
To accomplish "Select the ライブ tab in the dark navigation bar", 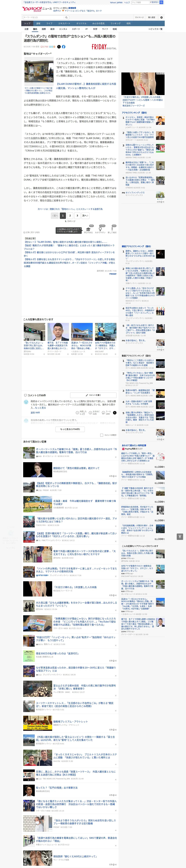I will click(x=49, y=24).
